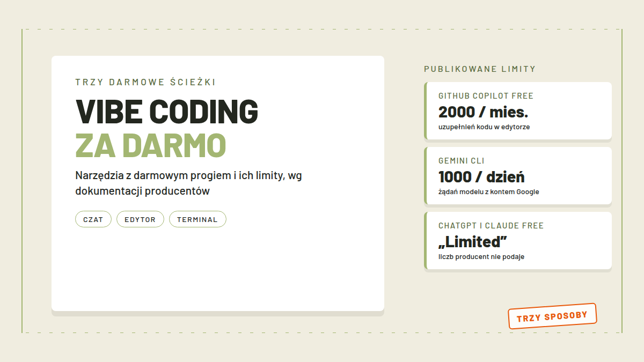The width and height of the screenshot is (644, 362).
Task: Click the CZAT pill tag
Action: click(93, 219)
